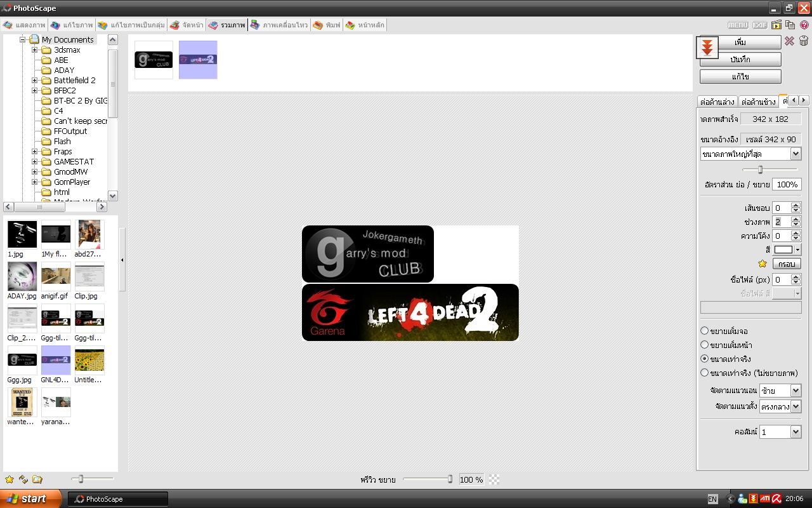Select the Flash folder in the tree
Viewport: 812px width, 508px height.
[x=62, y=142]
